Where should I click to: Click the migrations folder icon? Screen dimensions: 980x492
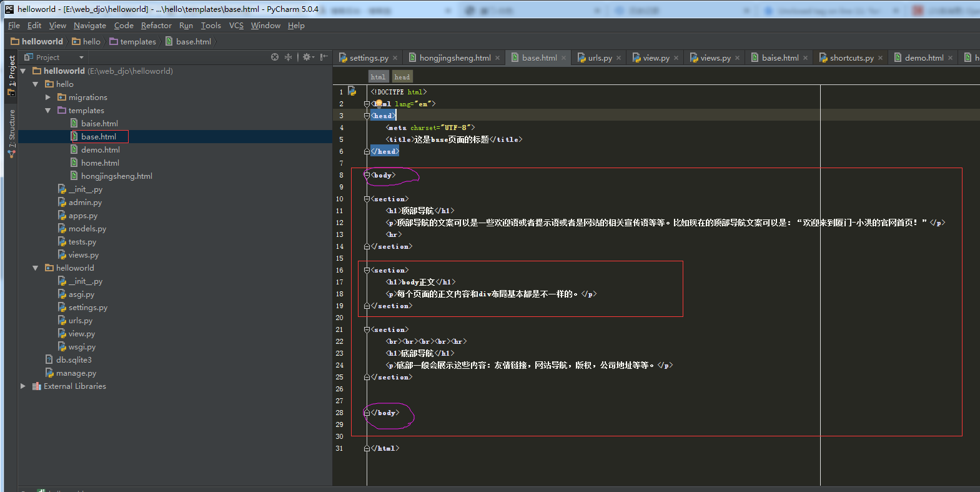pos(62,98)
